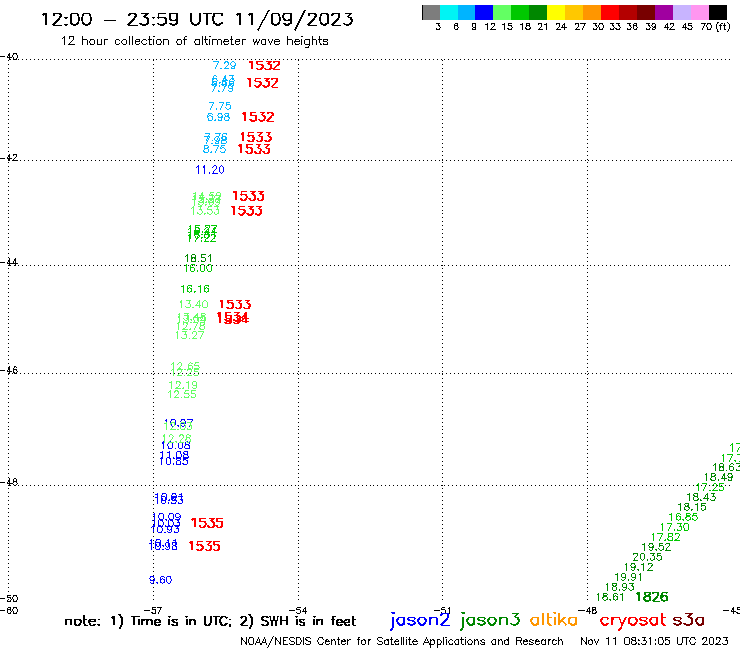Click the -46 latitude axis label
The image size is (740, 650).
[x=9, y=370]
